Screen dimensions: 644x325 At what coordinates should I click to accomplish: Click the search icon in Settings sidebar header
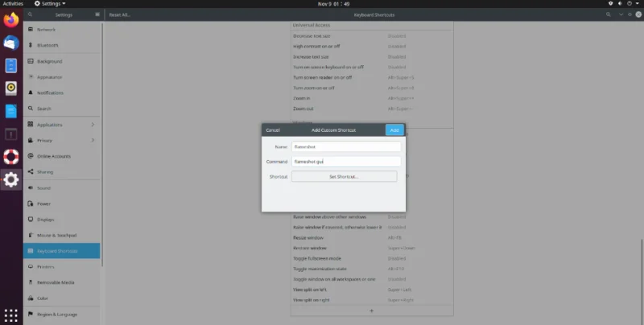[x=30, y=14]
